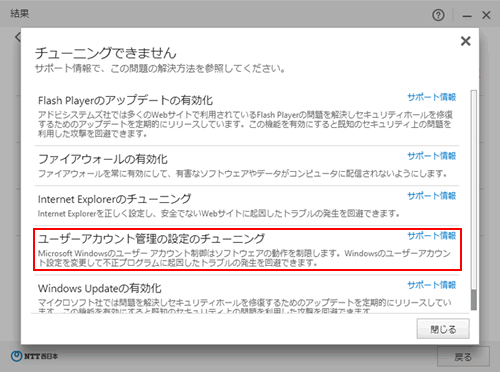Close the 結果 window

pyautogui.click(x=486, y=15)
